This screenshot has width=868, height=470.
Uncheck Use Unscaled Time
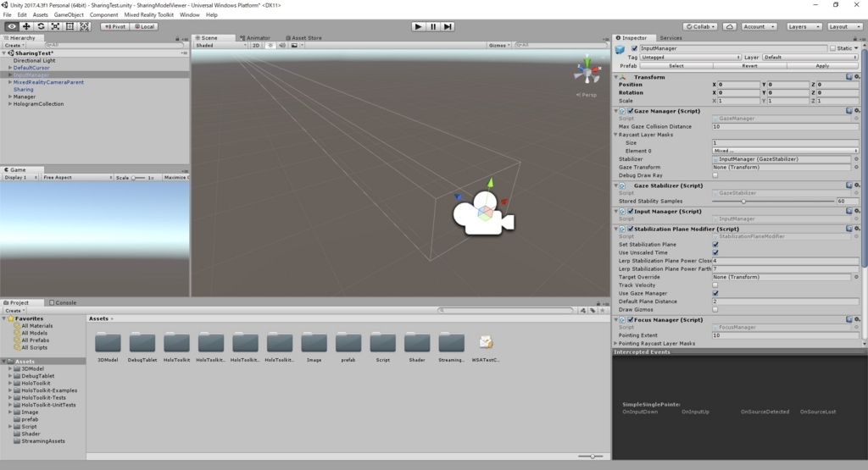coord(715,252)
